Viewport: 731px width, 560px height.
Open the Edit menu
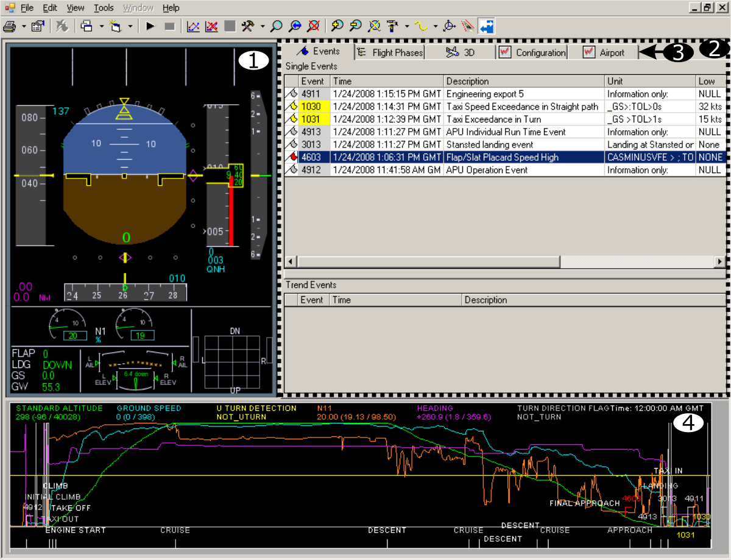(50, 8)
